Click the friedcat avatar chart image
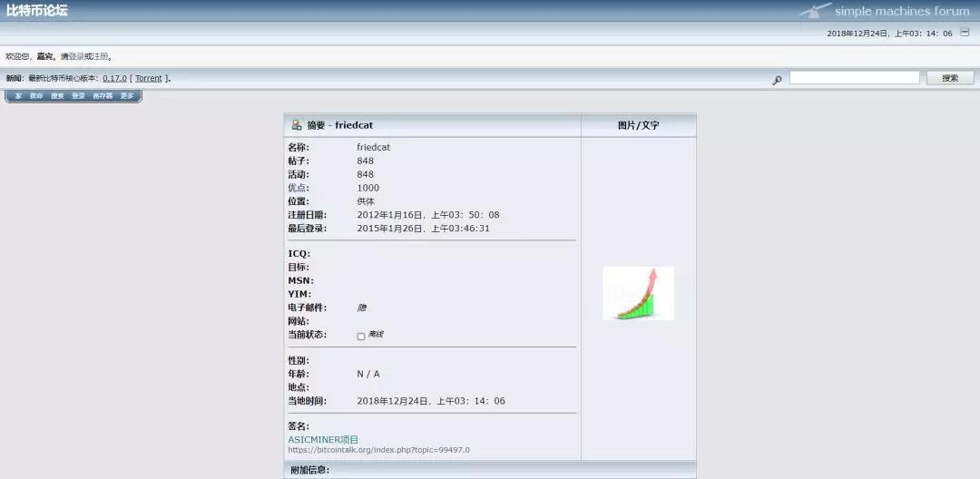The image size is (980, 479). [x=638, y=293]
